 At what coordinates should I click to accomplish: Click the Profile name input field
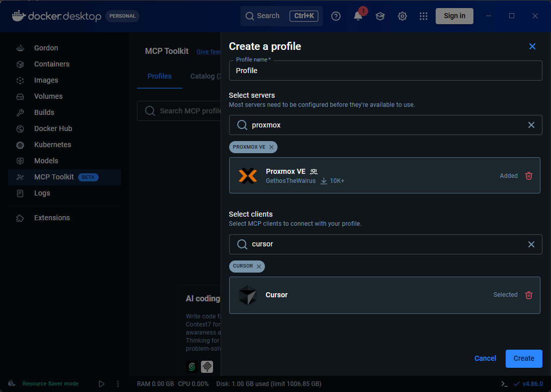coord(385,71)
